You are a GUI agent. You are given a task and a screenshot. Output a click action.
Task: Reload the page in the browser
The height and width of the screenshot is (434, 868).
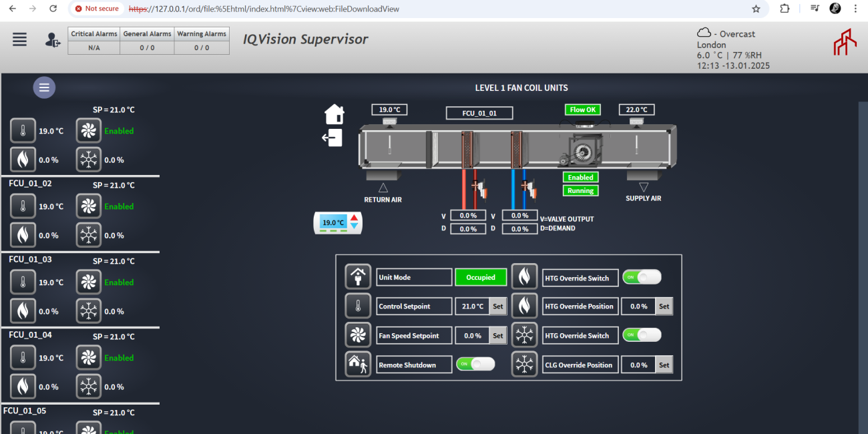[x=53, y=9]
